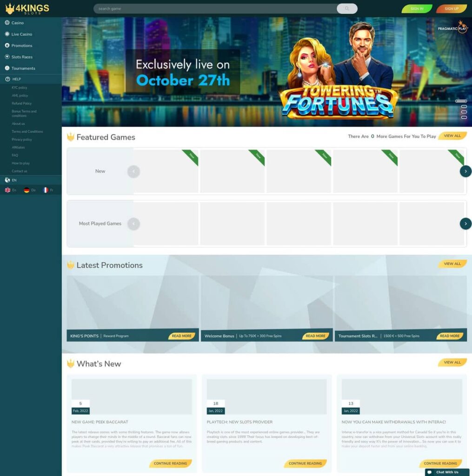Select the second banner slide indicator

click(x=464, y=106)
